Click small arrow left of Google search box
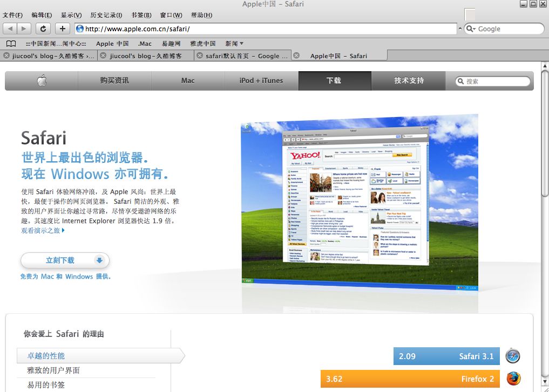 (x=460, y=29)
